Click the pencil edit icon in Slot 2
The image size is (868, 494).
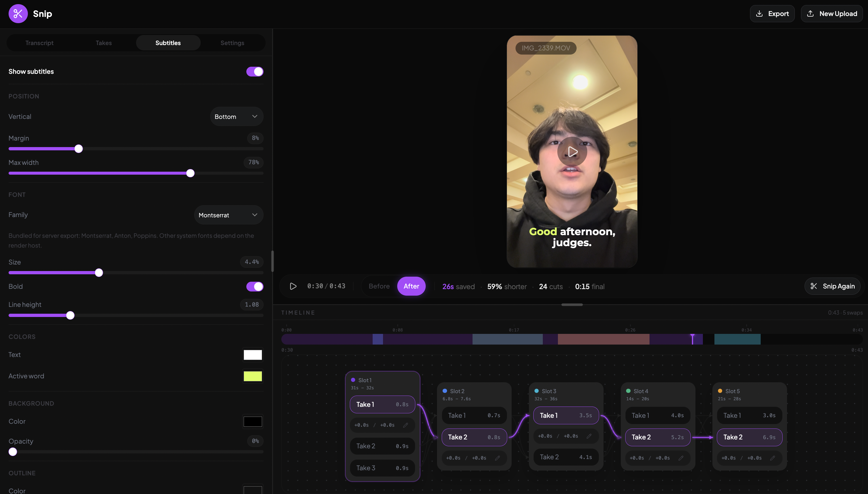[x=497, y=458]
